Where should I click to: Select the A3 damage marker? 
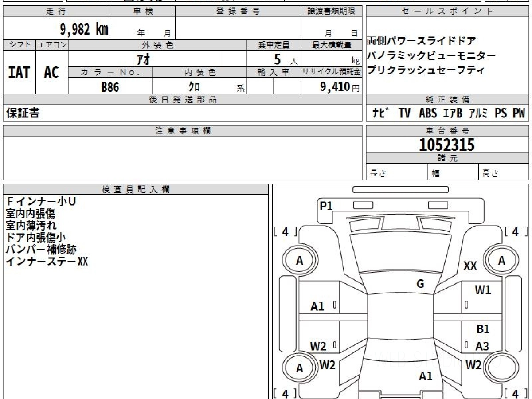tap(482, 346)
